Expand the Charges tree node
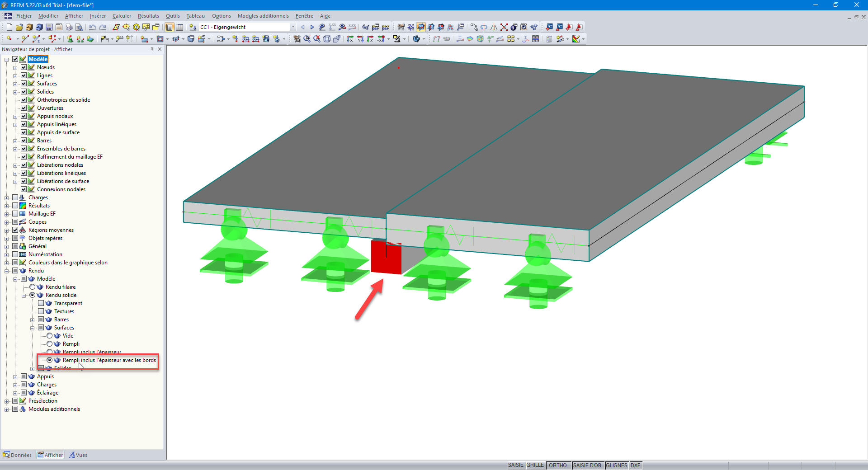The image size is (868, 470). point(6,197)
